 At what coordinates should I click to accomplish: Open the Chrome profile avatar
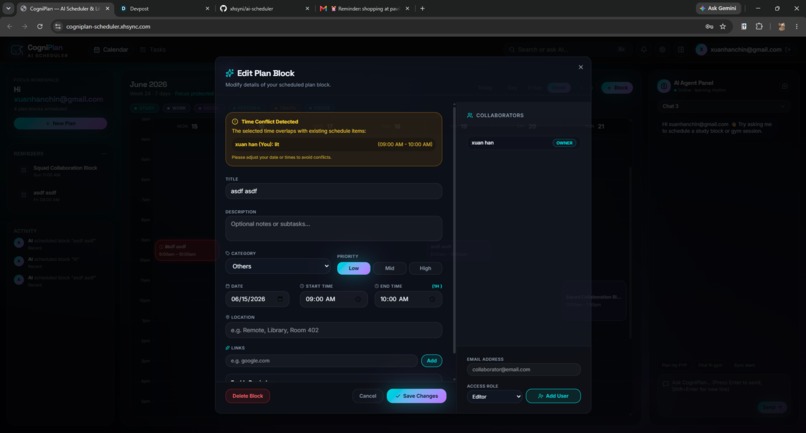tap(781, 26)
